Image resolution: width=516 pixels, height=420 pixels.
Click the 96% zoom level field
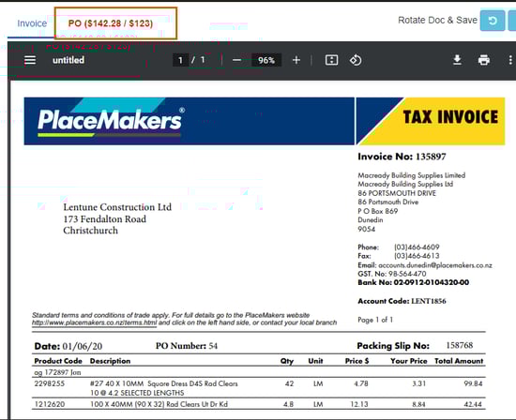pyautogui.click(x=266, y=60)
